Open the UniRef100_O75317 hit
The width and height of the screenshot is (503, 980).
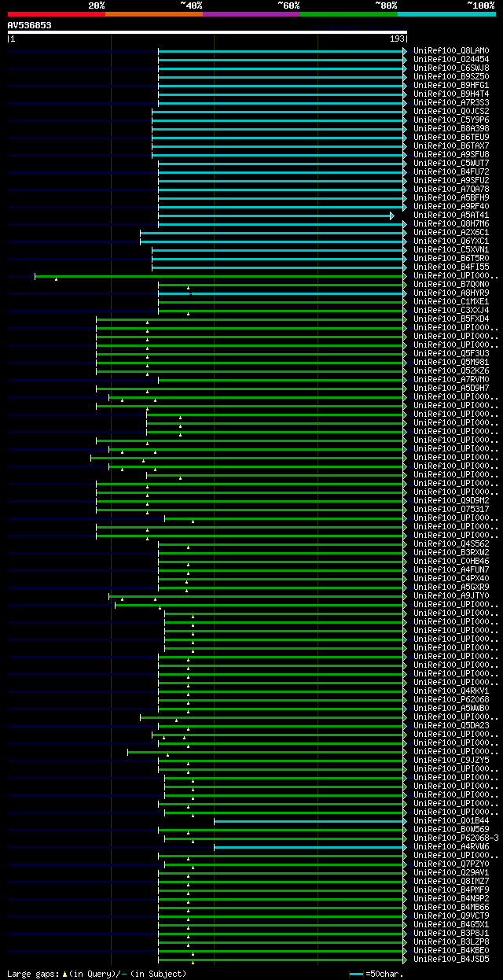click(451, 509)
